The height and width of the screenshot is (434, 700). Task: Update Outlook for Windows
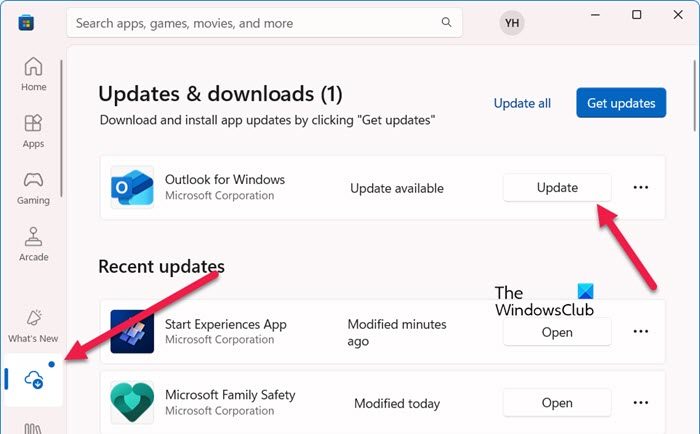(x=557, y=187)
